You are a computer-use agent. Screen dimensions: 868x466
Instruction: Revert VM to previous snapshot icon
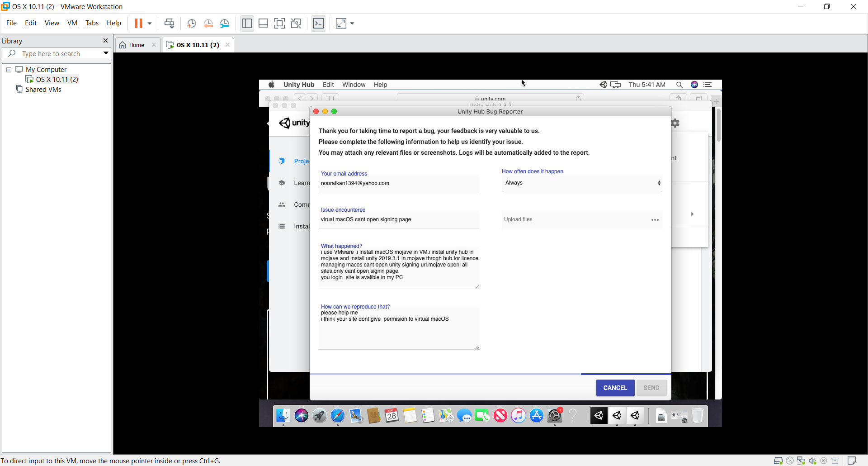pos(208,23)
